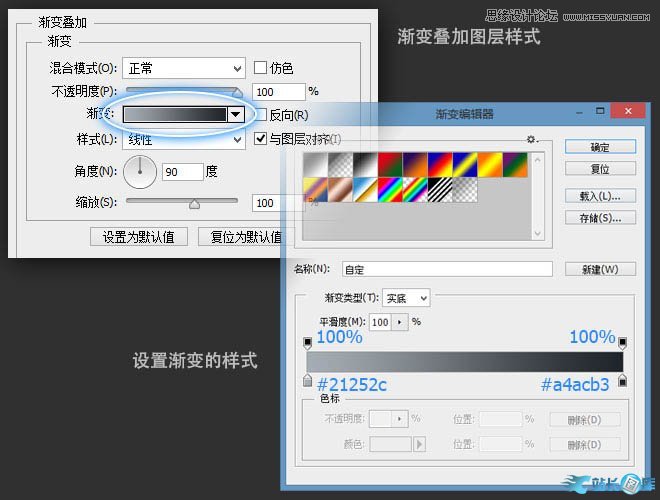Uncheck 与图层对齐 align with layer

[x=261, y=139]
